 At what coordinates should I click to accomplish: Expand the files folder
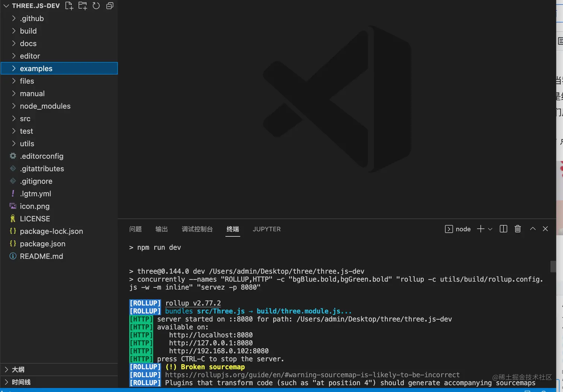coord(59,81)
